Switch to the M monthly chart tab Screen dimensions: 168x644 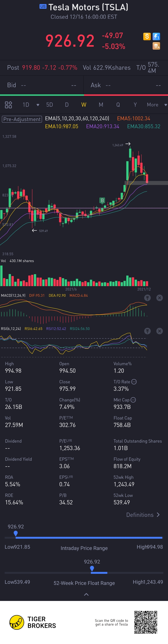tap(101, 105)
